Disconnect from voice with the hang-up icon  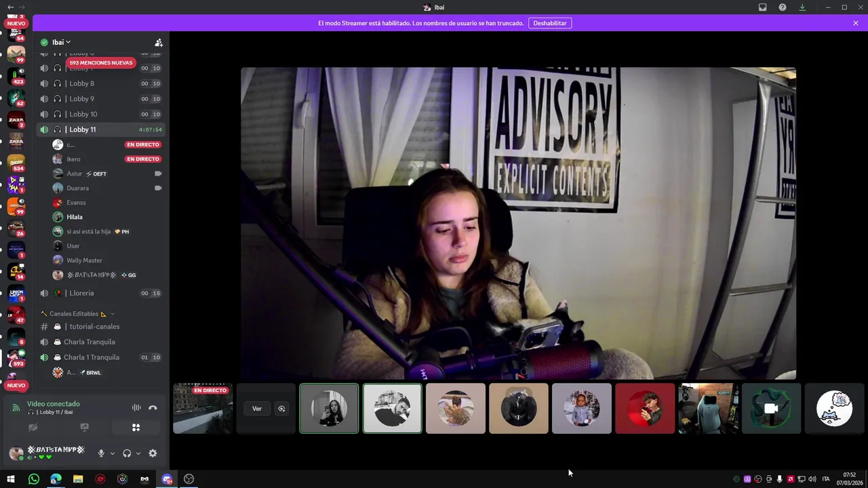[x=153, y=407]
